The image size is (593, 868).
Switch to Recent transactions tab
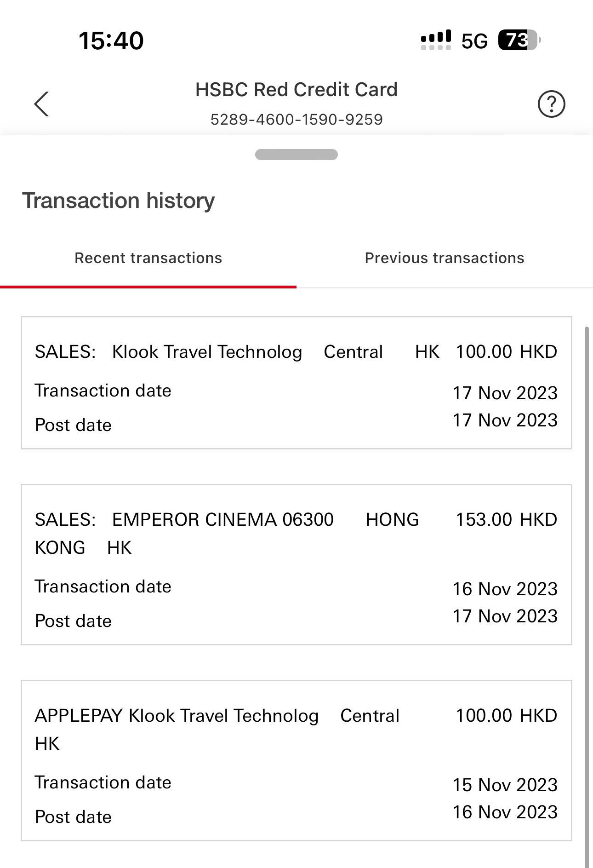coord(148,258)
